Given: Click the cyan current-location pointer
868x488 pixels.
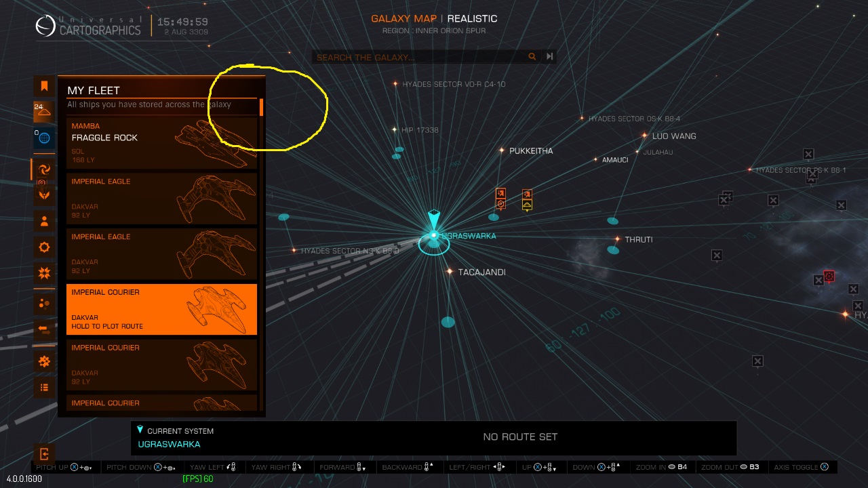Looking at the screenshot, I should click(433, 220).
